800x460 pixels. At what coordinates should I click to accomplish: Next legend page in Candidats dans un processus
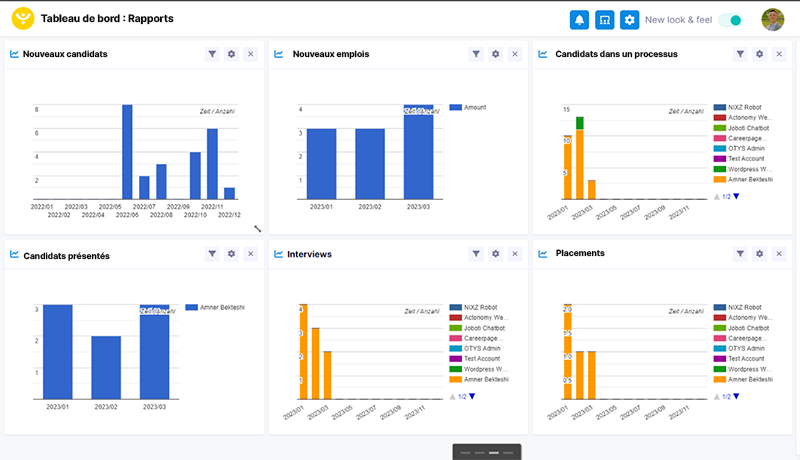[x=737, y=197]
